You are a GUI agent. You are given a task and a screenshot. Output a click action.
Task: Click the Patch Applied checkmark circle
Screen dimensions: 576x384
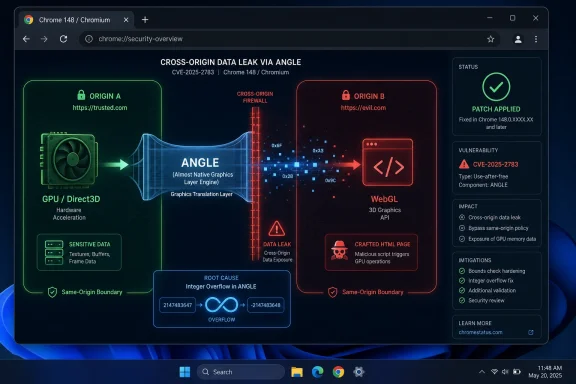point(496,87)
